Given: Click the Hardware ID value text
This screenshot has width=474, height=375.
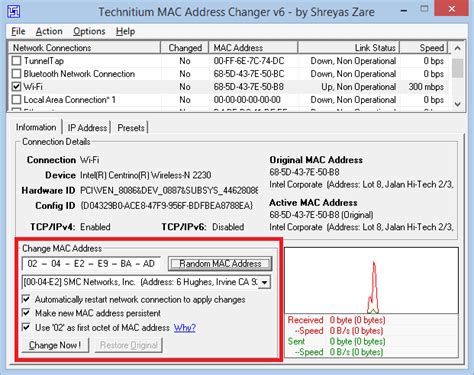Looking at the screenshot, I should point(169,190).
